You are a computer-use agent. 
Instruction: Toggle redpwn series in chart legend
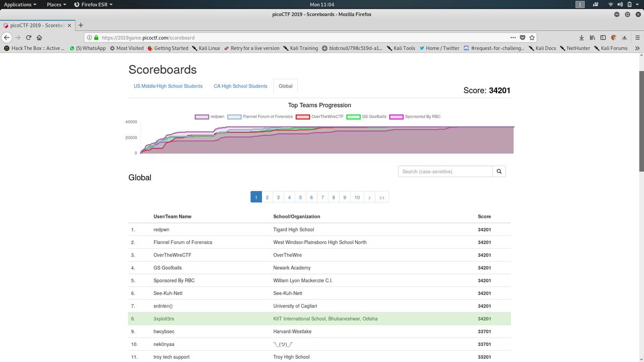(x=201, y=116)
